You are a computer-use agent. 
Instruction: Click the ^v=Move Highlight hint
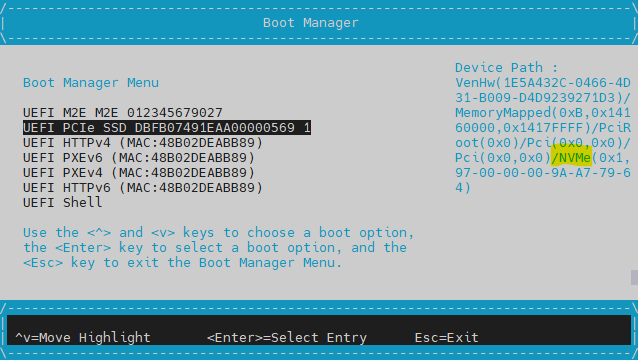point(83,338)
